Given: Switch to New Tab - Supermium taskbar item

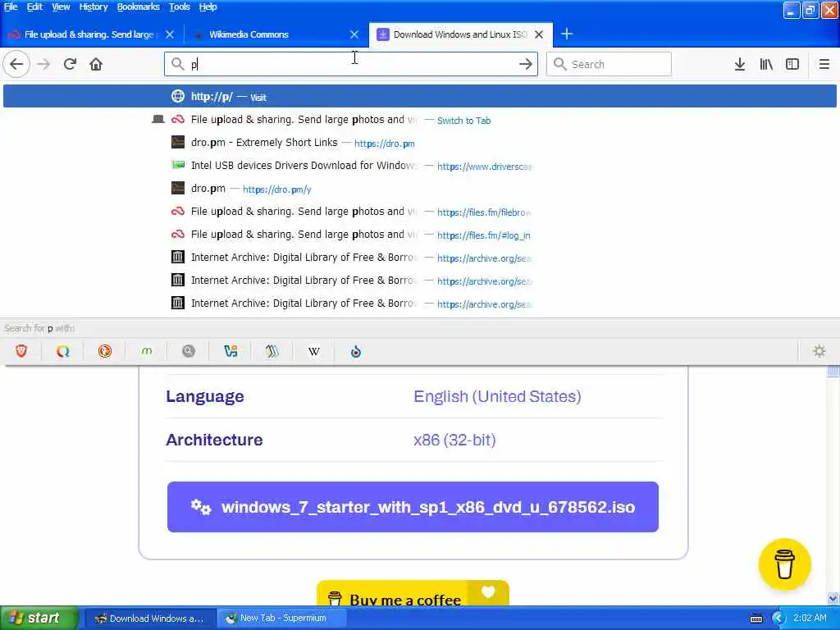Looking at the screenshot, I should tap(282, 619).
